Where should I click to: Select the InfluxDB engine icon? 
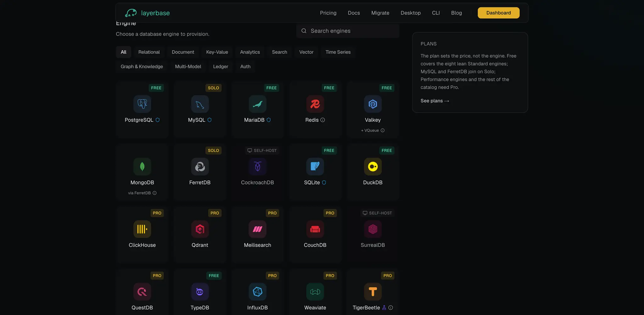(258, 292)
